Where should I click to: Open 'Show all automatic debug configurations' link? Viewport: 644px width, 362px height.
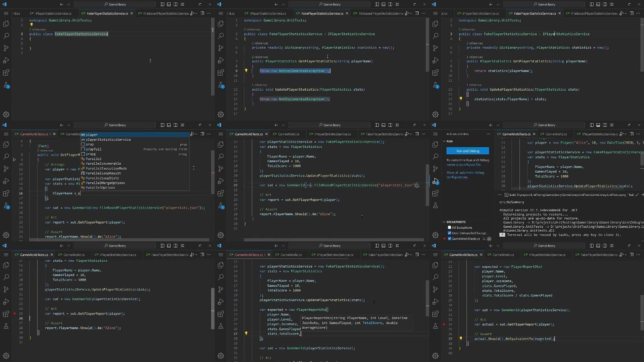(465, 175)
